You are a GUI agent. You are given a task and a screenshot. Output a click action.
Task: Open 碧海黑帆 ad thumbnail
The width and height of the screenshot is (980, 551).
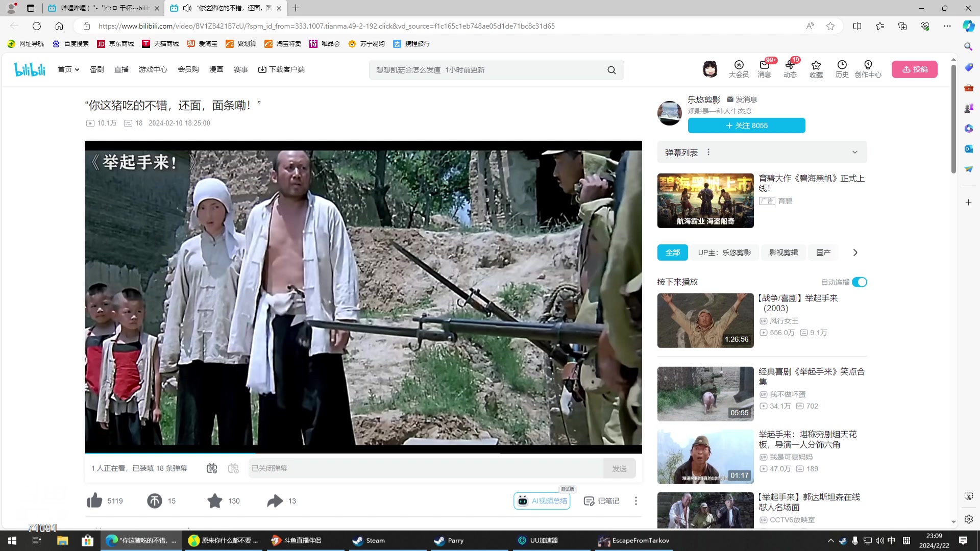(705, 201)
